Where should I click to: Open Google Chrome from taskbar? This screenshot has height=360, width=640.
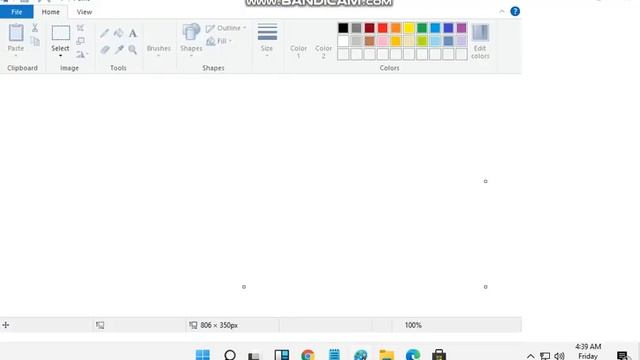308,355
